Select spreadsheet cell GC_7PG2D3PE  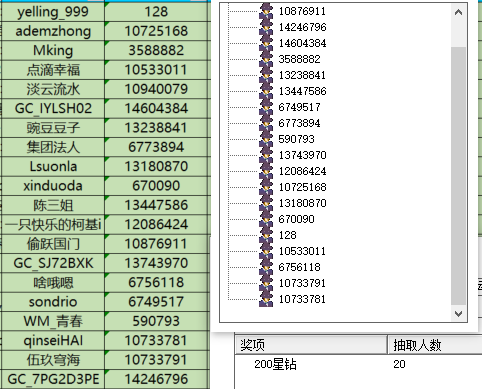point(53,379)
